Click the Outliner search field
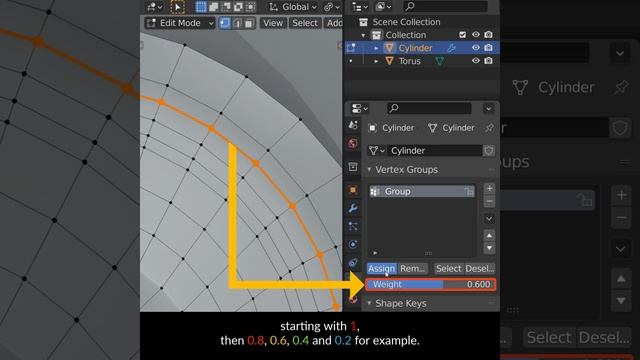 tap(445, 7)
